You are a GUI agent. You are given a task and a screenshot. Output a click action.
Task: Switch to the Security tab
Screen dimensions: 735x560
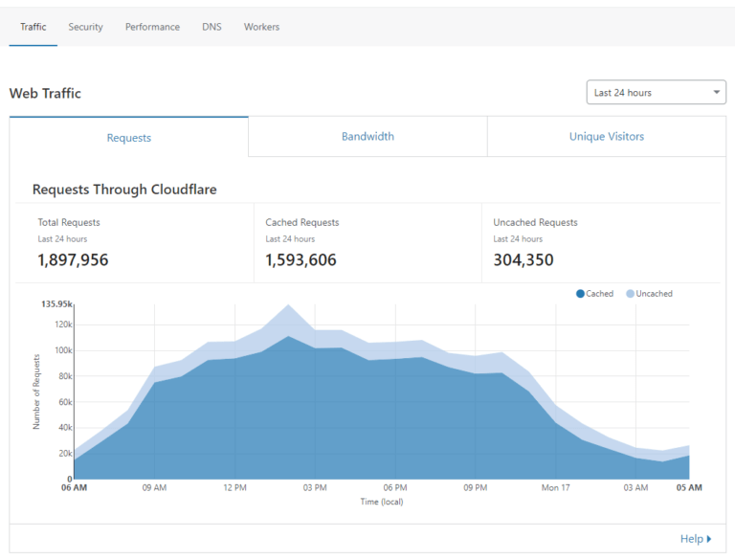pyautogui.click(x=85, y=27)
